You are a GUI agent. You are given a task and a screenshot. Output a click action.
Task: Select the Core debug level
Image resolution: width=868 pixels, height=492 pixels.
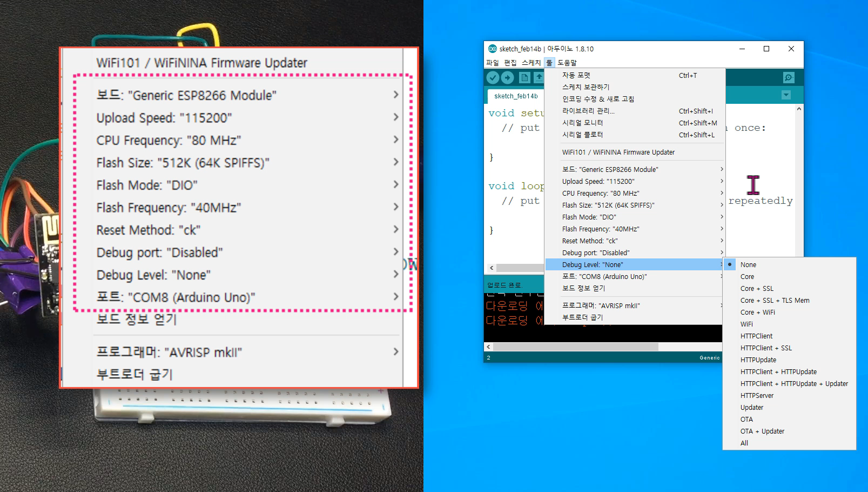coord(789,276)
